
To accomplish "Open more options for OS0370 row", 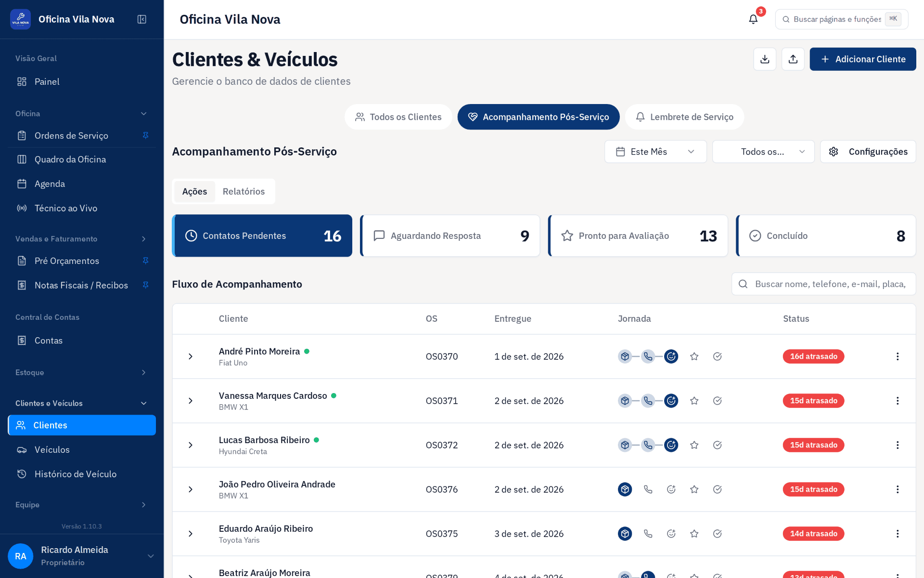I will click(x=898, y=356).
